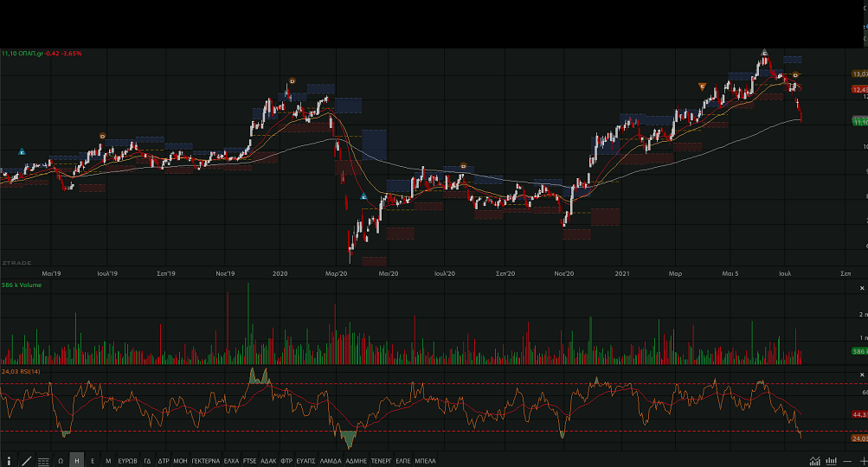Open the watchlist table icon
Screen dimensions: 868x467
click(43, 461)
